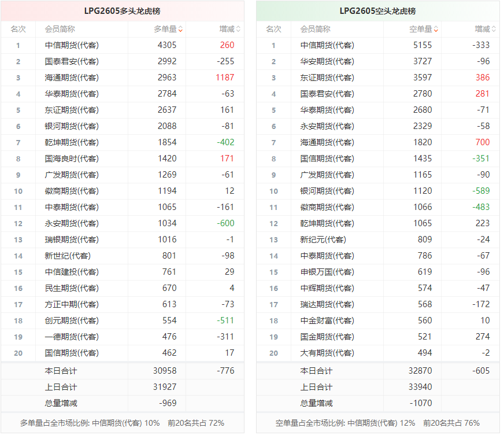Click 多单量占全市场比例 footer text
504x435 pixels.
click(x=122, y=423)
